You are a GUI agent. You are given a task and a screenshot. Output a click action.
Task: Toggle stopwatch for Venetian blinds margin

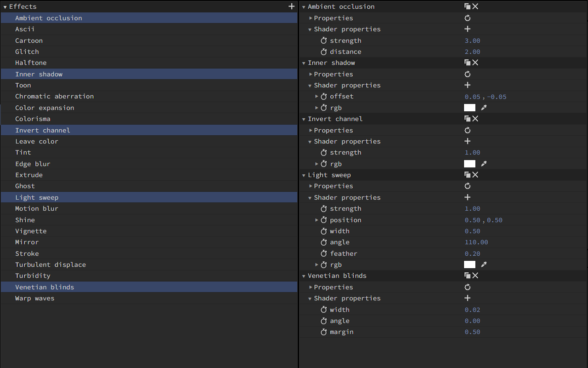click(x=324, y=332)
